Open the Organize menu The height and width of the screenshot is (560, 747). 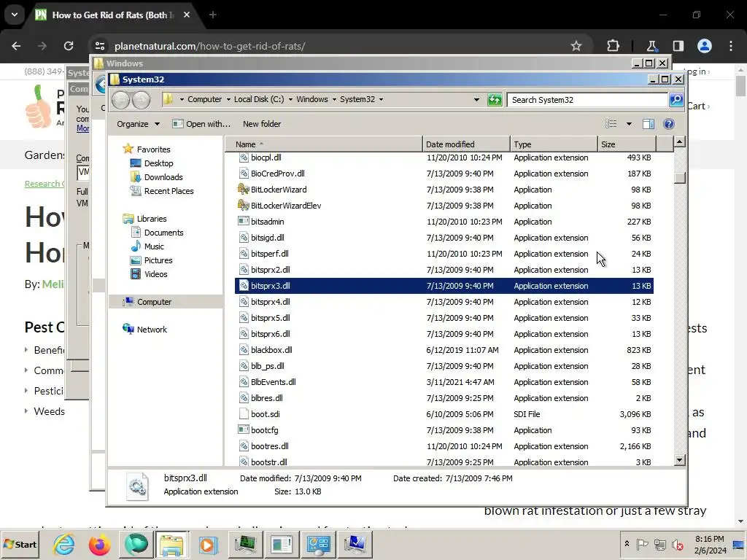pyautogui.click(x=138, y=124)
